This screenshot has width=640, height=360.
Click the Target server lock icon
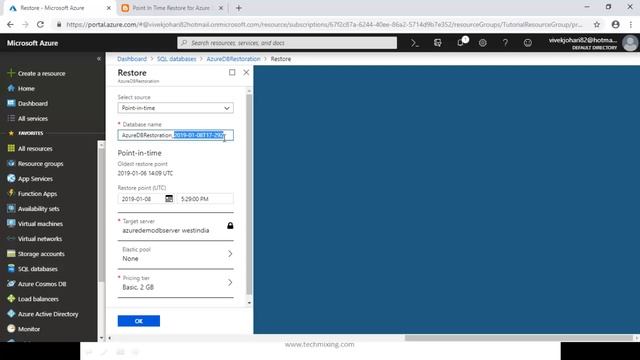[x=230, y=225]
